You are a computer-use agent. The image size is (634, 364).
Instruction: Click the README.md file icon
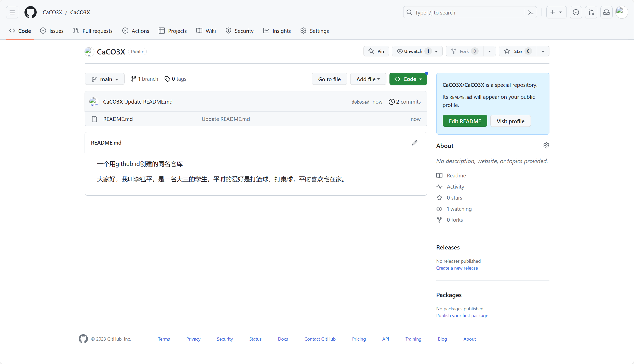[95, 119]
